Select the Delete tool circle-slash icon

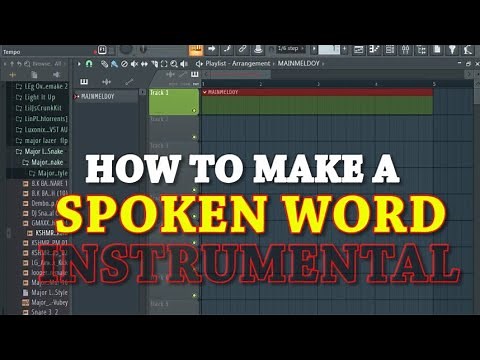click(124, 64)
